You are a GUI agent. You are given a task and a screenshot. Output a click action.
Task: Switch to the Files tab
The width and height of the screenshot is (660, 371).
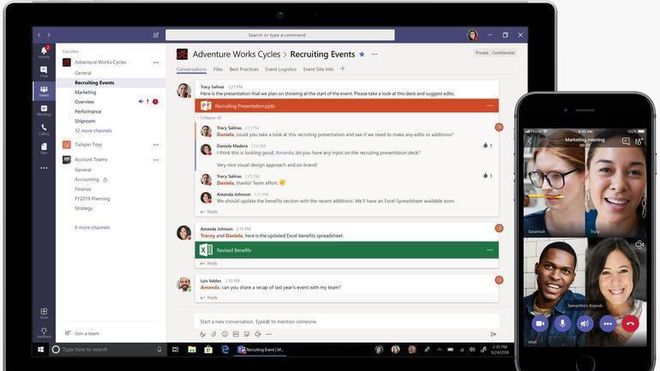point(218,69)
